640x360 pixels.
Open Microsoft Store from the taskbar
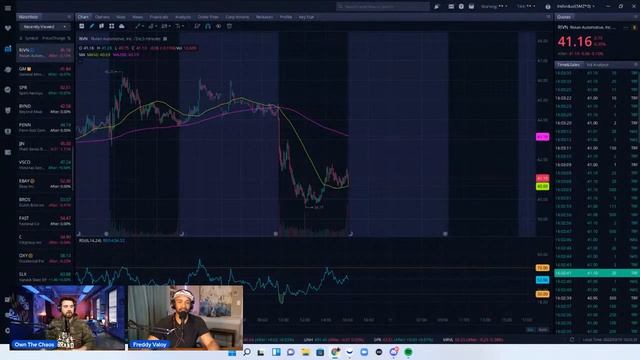click(x=320, y=352)
